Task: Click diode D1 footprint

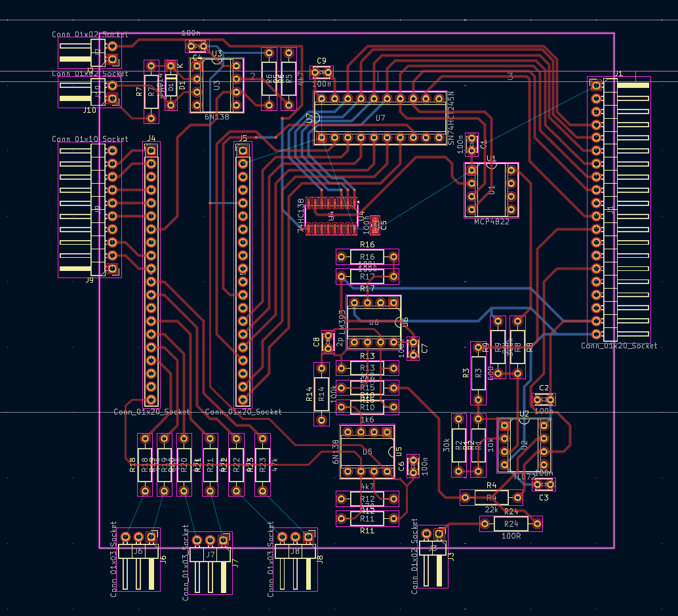Action: pos(170,85)
